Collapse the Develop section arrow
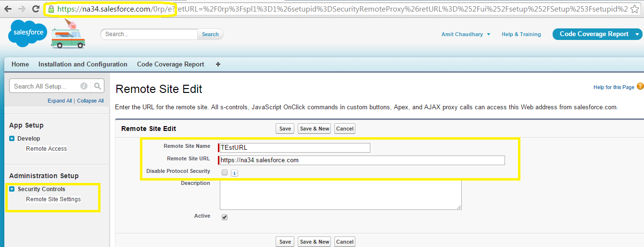This screenshot has height=247, width=644. click(x=12, y=139)
